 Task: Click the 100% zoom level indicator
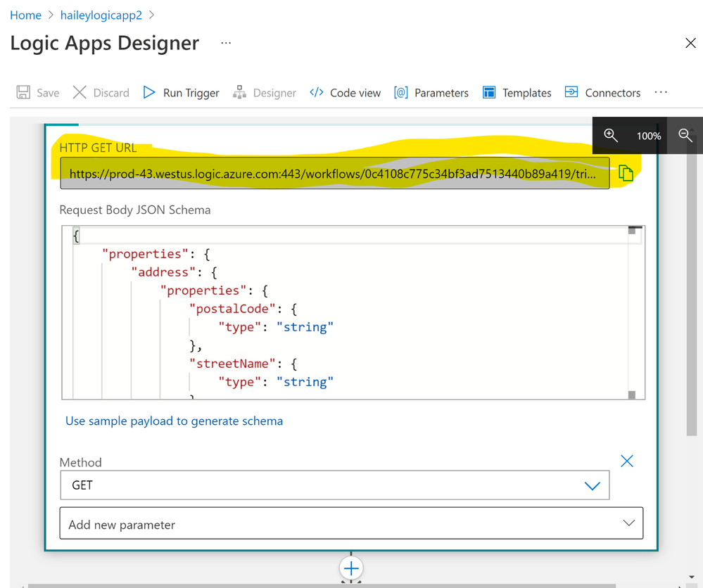648,136
